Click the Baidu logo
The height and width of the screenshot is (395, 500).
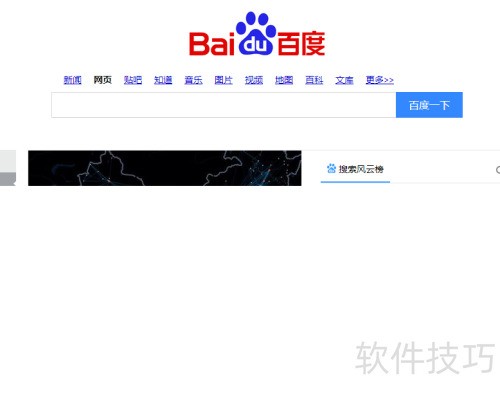point(257,34)
